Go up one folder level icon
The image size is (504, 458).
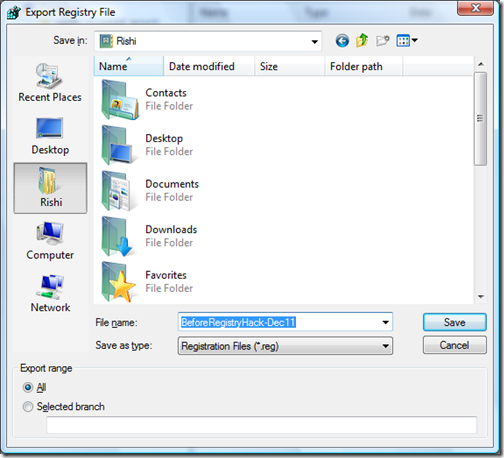[x=362, y=41]
